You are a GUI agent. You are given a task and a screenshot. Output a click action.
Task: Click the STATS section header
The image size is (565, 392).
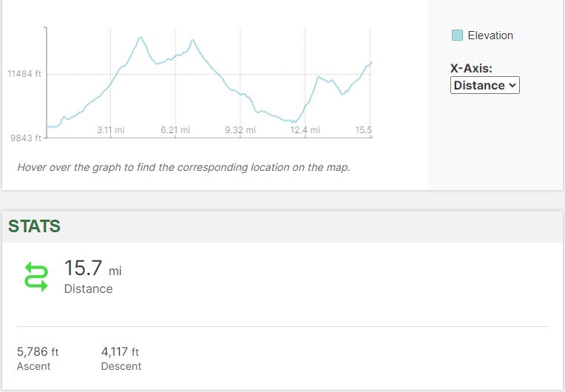(x=34, y=226)
